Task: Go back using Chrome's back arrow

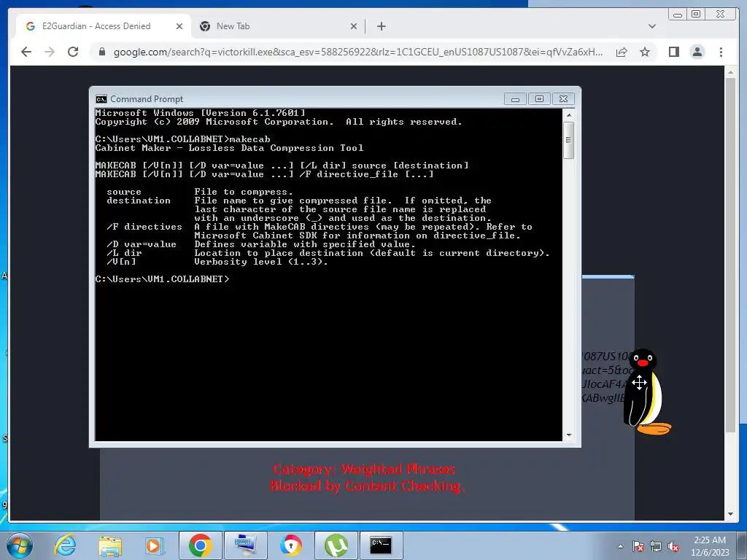Action: (x=26, y=52)
